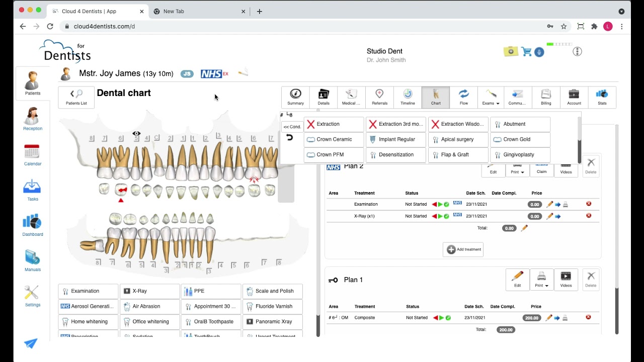Expand the Plan 1 Print dropdown
The width and height of the screenshot is (644, 362).
click(541, 280)
